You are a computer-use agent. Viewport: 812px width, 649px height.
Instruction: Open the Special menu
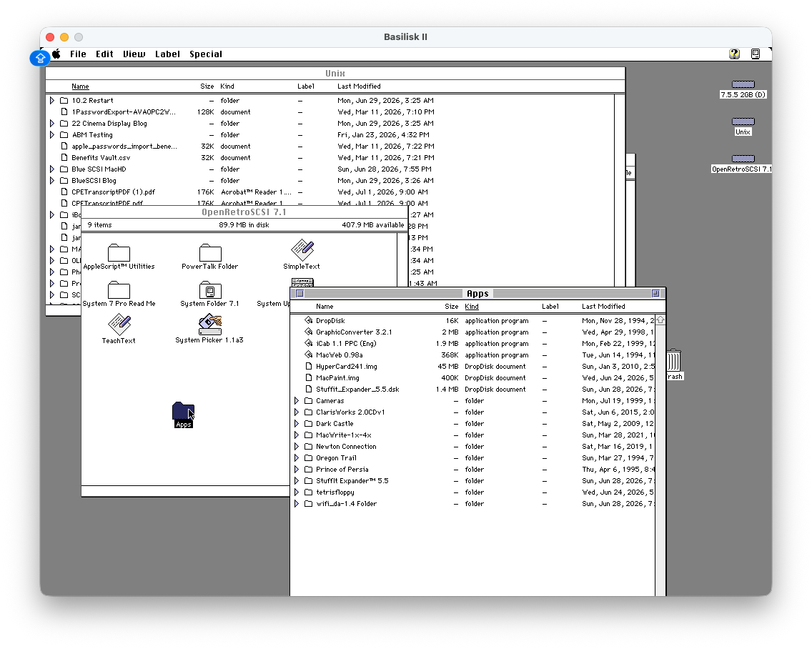tap(206, 54)
